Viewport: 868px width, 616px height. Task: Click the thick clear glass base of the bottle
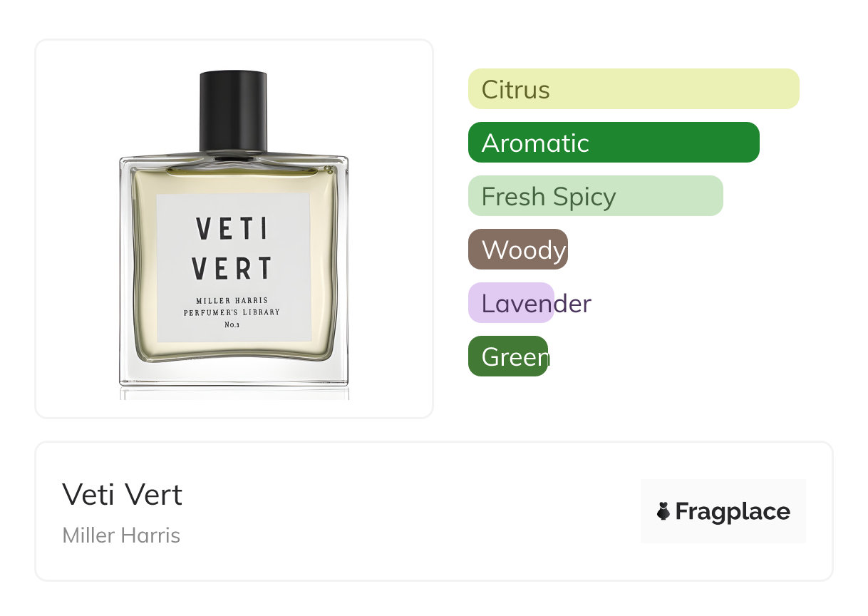[x=234, y=374]
